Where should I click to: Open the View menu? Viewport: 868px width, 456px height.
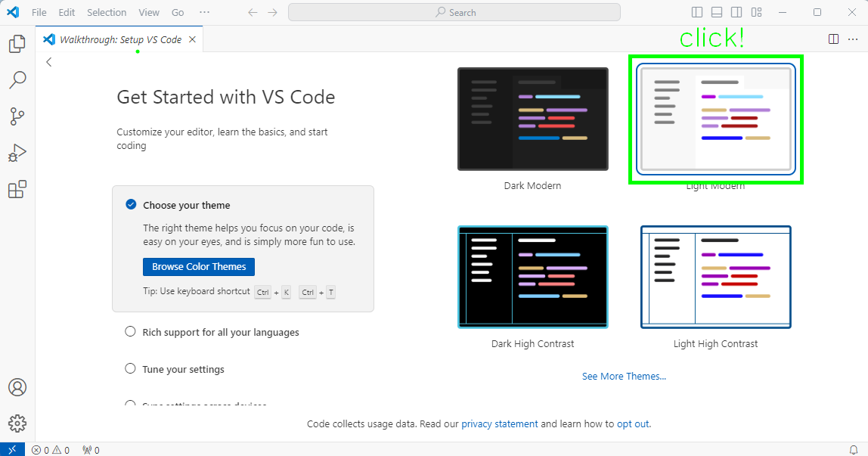click(149, 12)
